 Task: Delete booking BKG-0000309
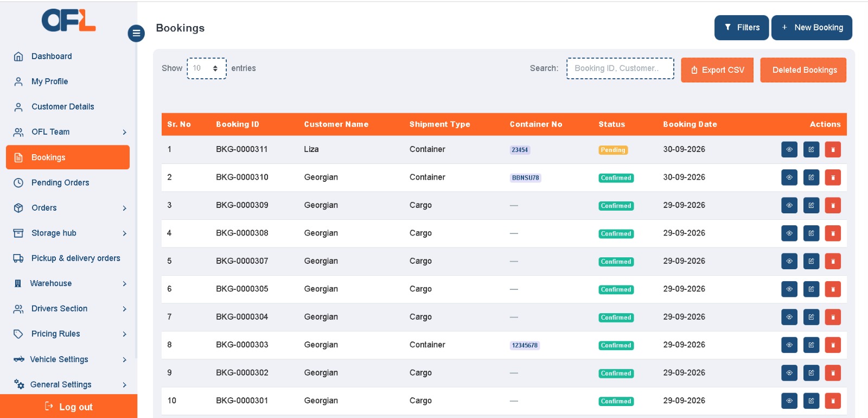(833, 205)
